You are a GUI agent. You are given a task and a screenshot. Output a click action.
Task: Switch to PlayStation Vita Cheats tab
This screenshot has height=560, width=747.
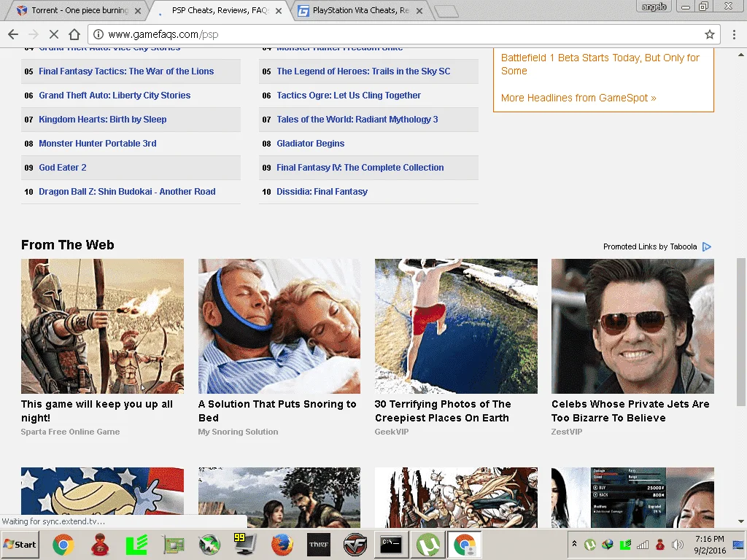pos(360,10)
